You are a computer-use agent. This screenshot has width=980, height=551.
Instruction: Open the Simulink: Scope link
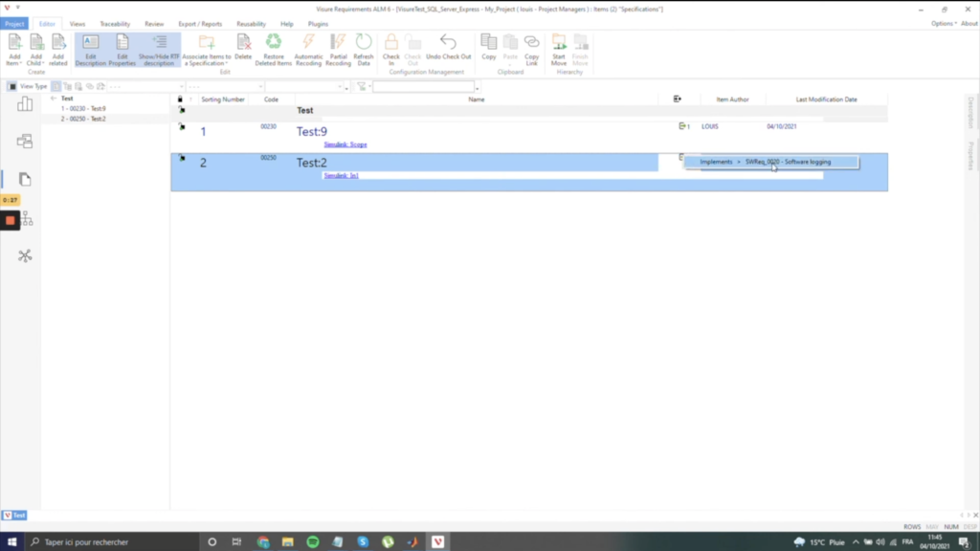click(x=345, y=144)
